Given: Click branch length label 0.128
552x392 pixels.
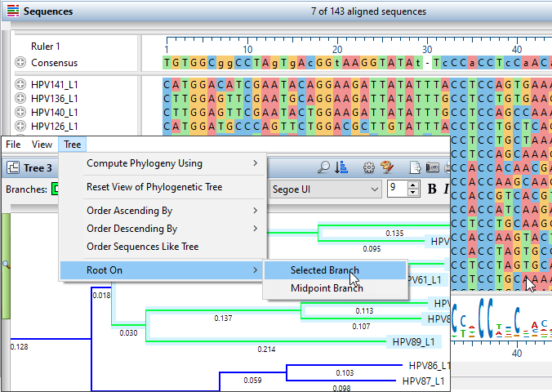Looking at the screenshot, I should click(x=19, y=347).
